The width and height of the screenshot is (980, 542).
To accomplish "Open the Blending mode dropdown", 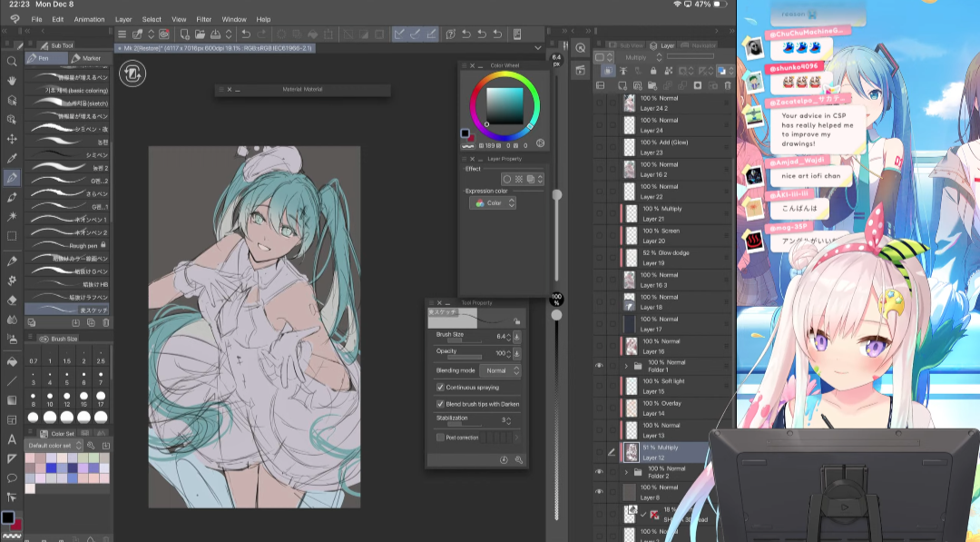I will pos(501,370).
